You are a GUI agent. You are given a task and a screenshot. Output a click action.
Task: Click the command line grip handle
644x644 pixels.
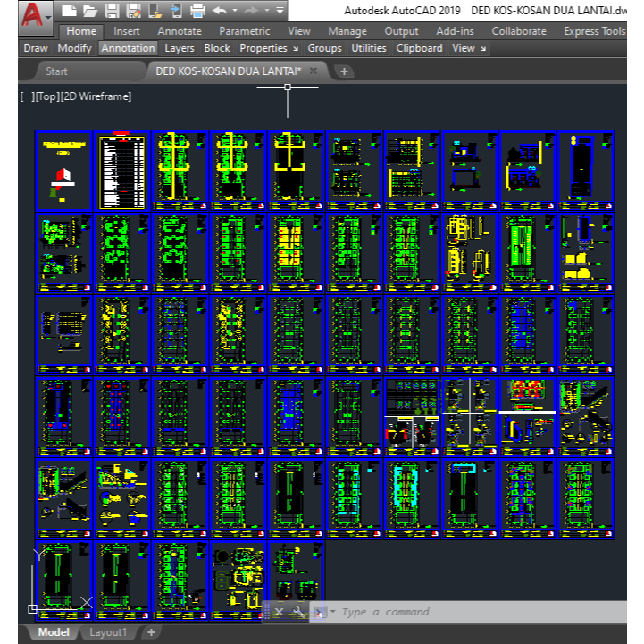coord(266,612)
